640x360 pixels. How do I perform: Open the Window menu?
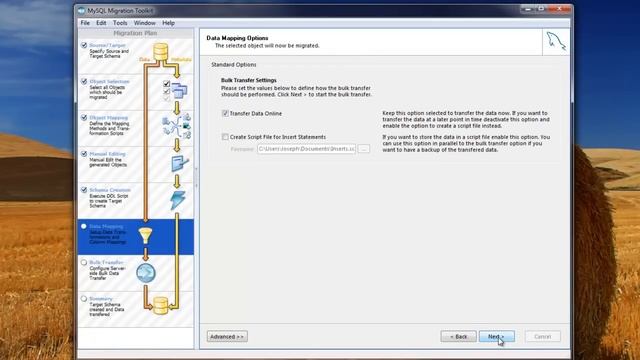[x=144, y=23]
